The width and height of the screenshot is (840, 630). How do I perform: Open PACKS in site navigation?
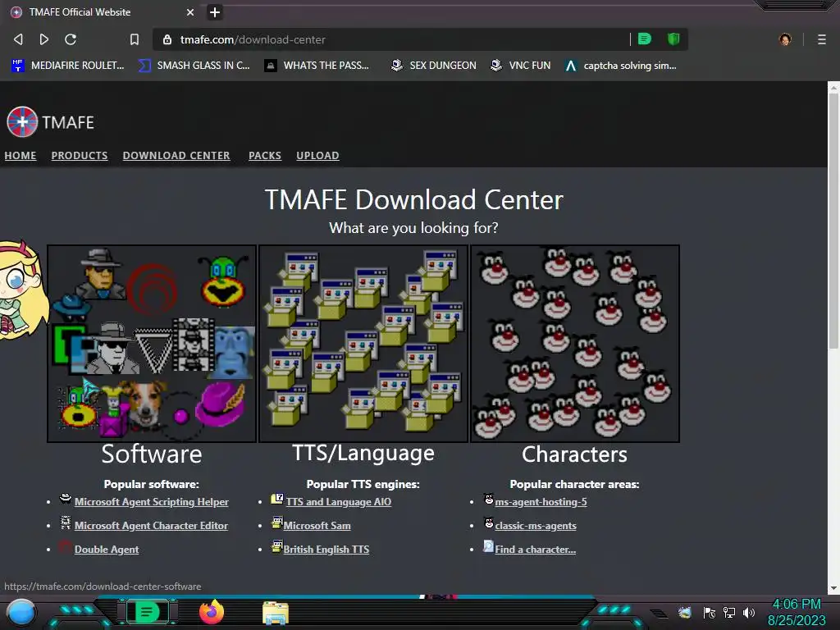[x=265, y=155]
